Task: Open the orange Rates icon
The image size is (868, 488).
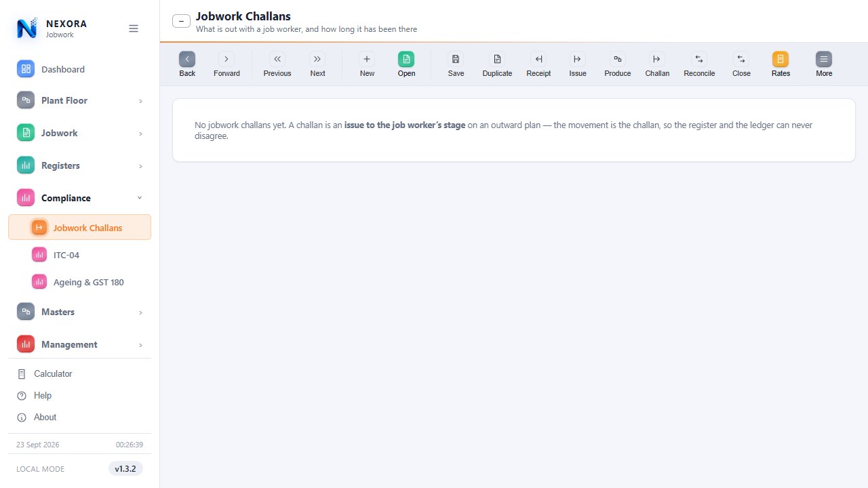Action: coord(781,59)
